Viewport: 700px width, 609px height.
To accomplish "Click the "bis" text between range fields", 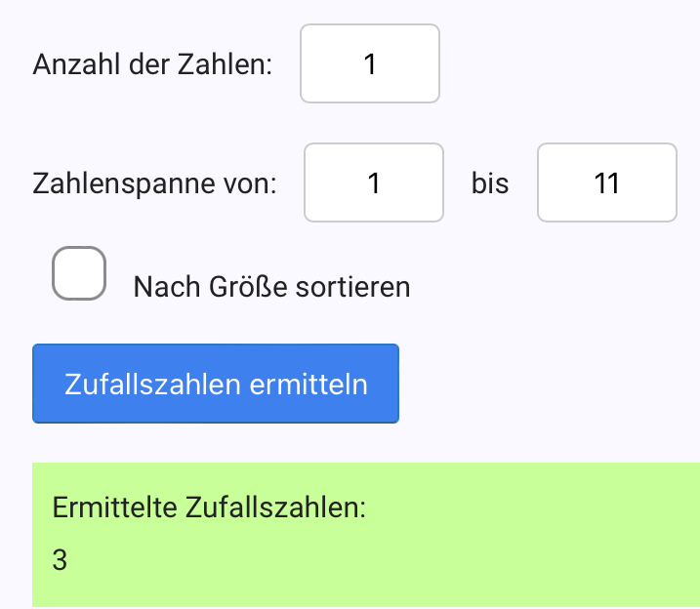I will tap(490, 183).
